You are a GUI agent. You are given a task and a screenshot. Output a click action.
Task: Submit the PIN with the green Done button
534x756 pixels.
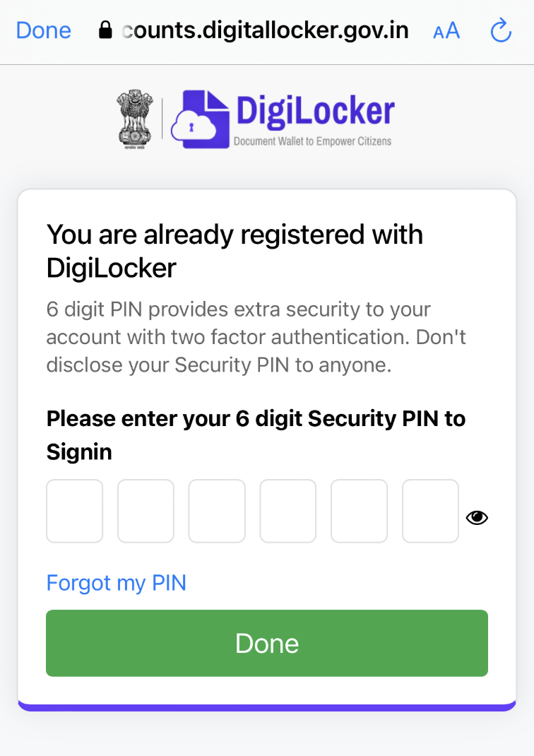267,643
